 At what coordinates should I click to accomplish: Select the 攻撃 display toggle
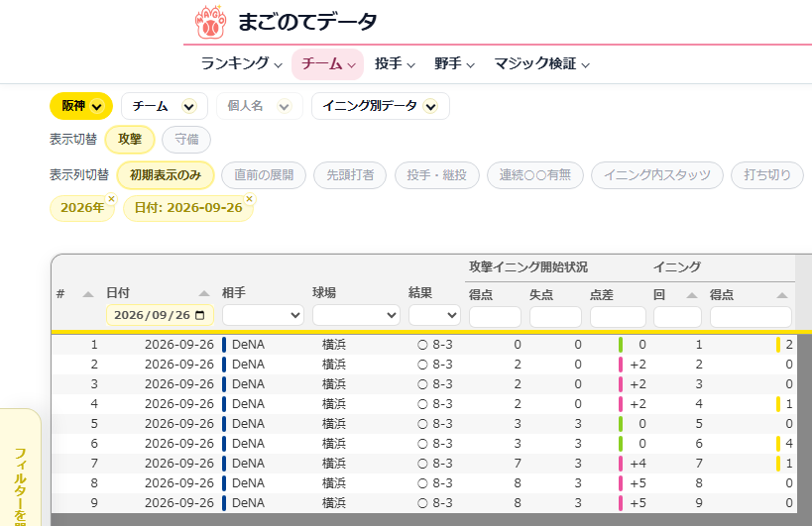(x=130, y=139)
